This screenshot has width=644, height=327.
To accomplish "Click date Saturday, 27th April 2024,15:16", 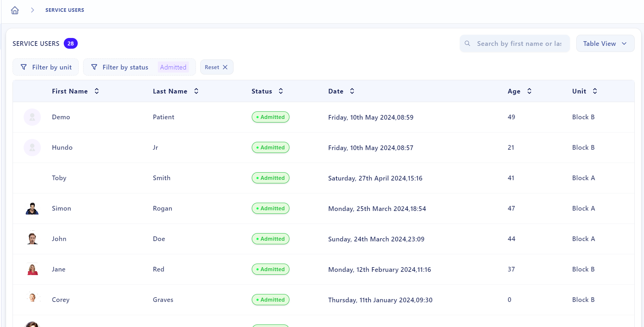I will (375, 178).
